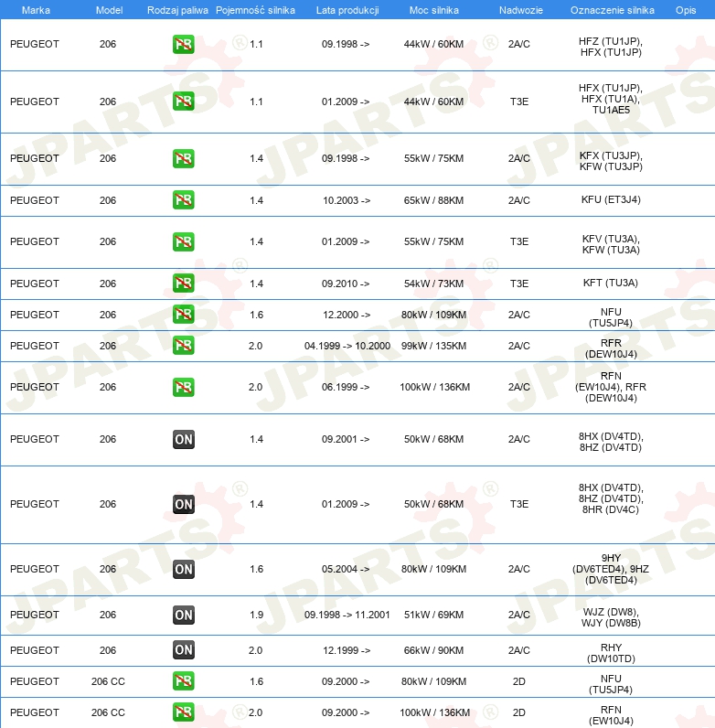715x728 pixels.
Task: Click the Marka column header
Action: (x=36, y=10)
